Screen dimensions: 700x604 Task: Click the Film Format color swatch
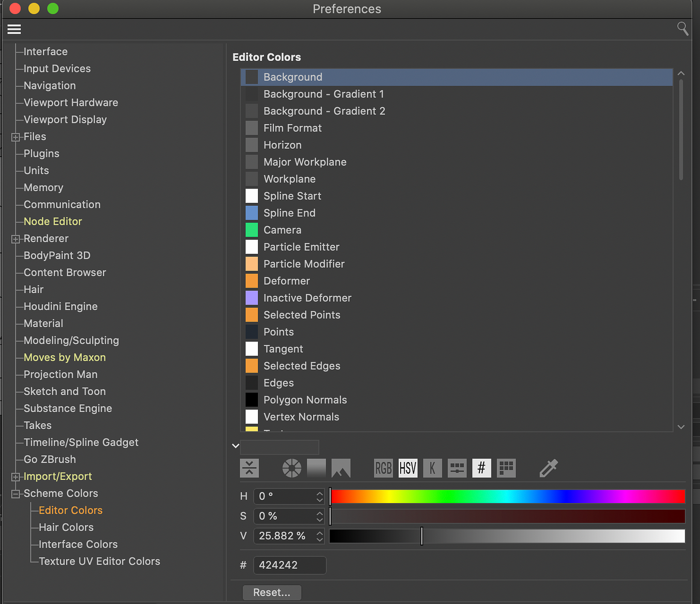tap(251, 128)
